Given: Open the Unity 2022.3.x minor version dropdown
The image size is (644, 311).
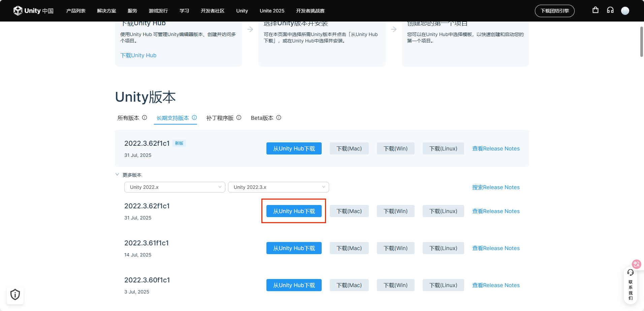Looking at the screenshot, I should (x=278, y=187).
